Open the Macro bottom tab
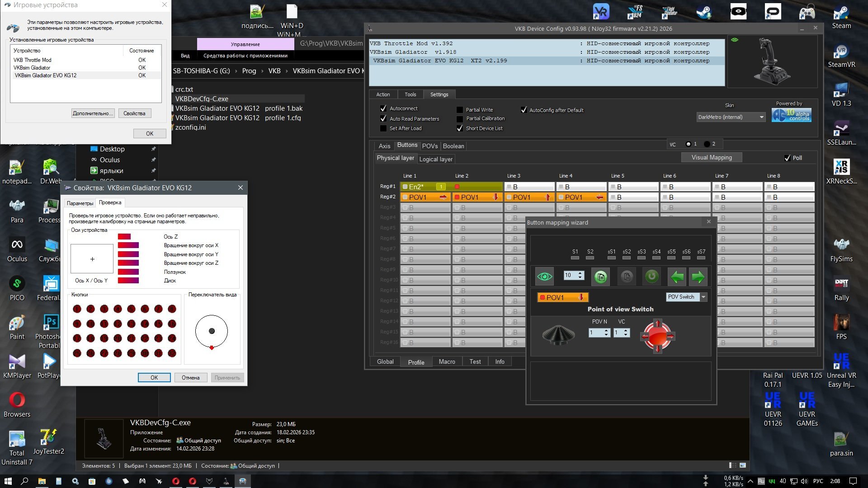Screen dimensions: 868x488 coord(447,361)
